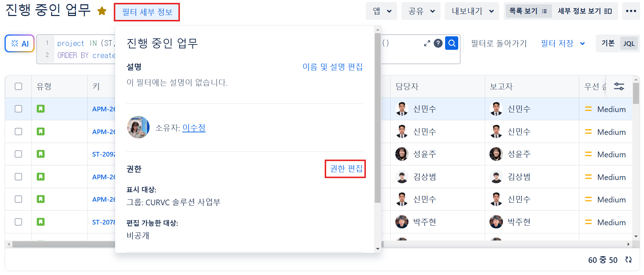The height and width of the screenshot is (275, 644).
Task: Open JQL syntax help question mark
Action: point(438,43)
